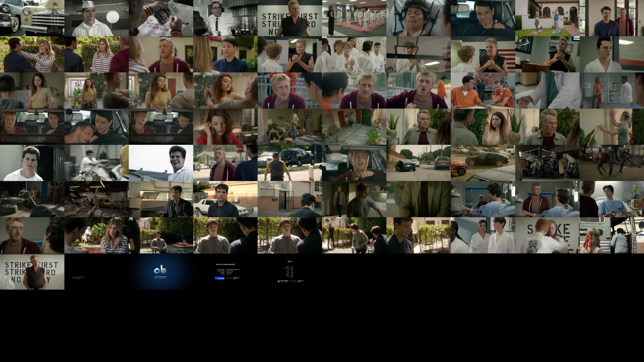Click the Versión en español credits frame

click(x=225, y=272)
